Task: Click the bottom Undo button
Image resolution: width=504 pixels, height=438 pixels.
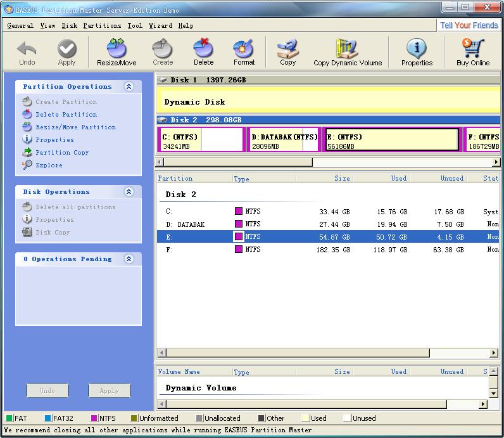Action: coord(47,390)
